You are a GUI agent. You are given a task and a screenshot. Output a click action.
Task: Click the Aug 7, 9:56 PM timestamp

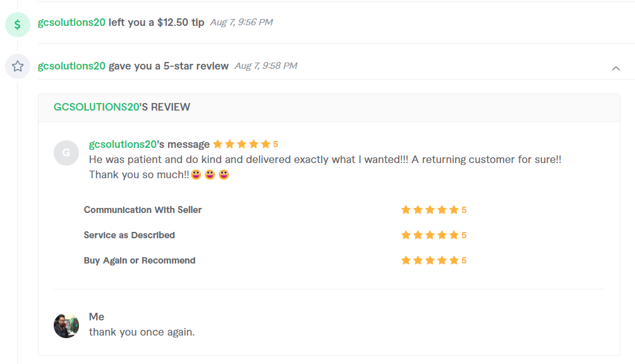click(241, 22)
